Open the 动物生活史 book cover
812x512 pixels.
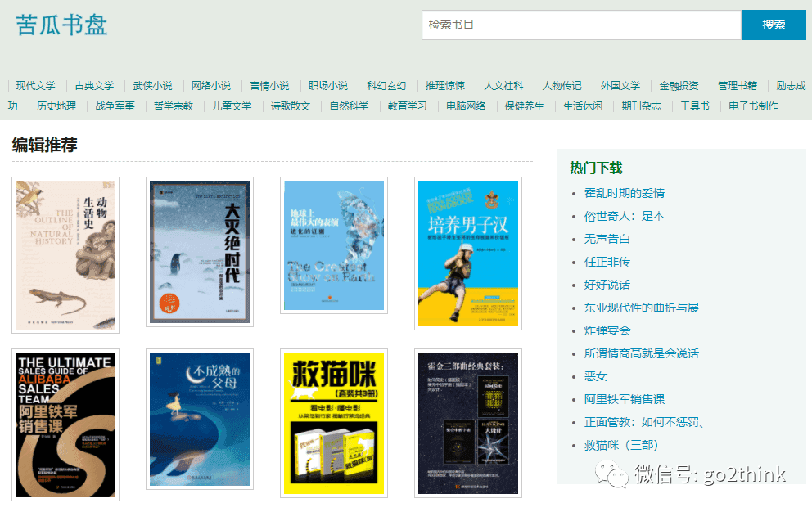point(65,255)
